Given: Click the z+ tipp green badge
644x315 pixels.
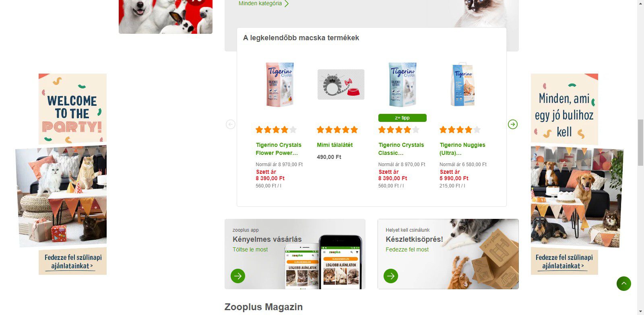Looking at the screenshot, I should (x=402, y=118).
